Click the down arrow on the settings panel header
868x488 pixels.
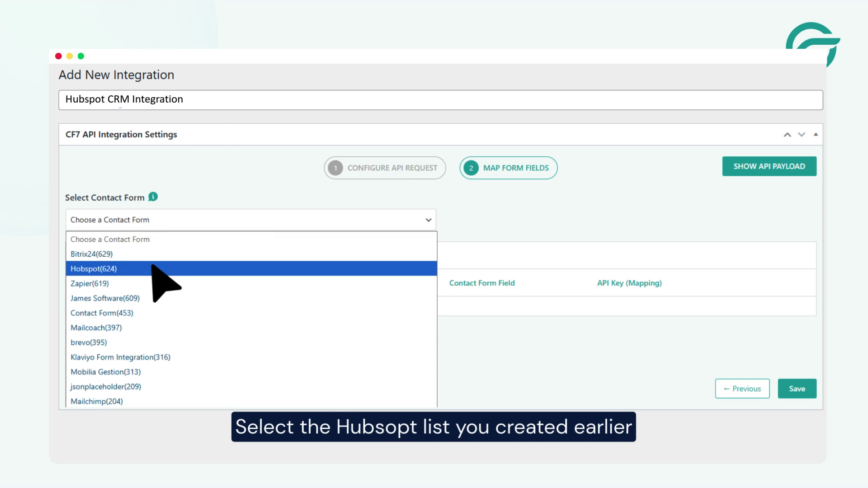[x=801, y=134]
